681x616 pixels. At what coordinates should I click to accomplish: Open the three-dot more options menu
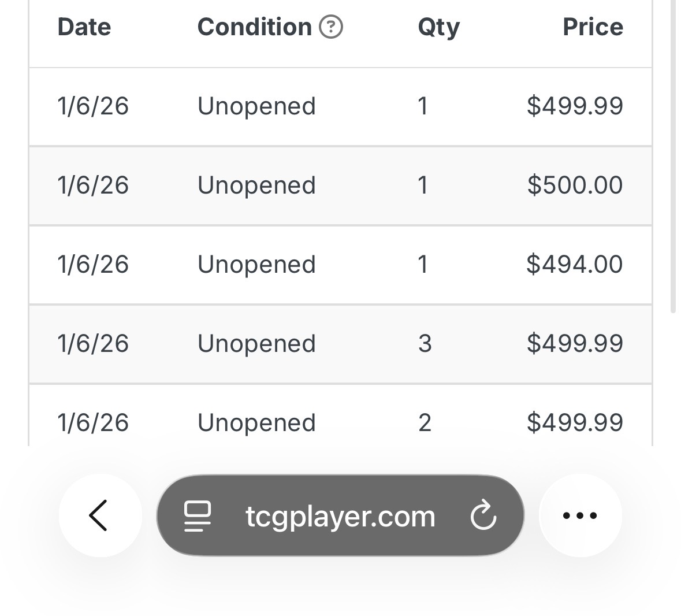(x=579, y=515)
